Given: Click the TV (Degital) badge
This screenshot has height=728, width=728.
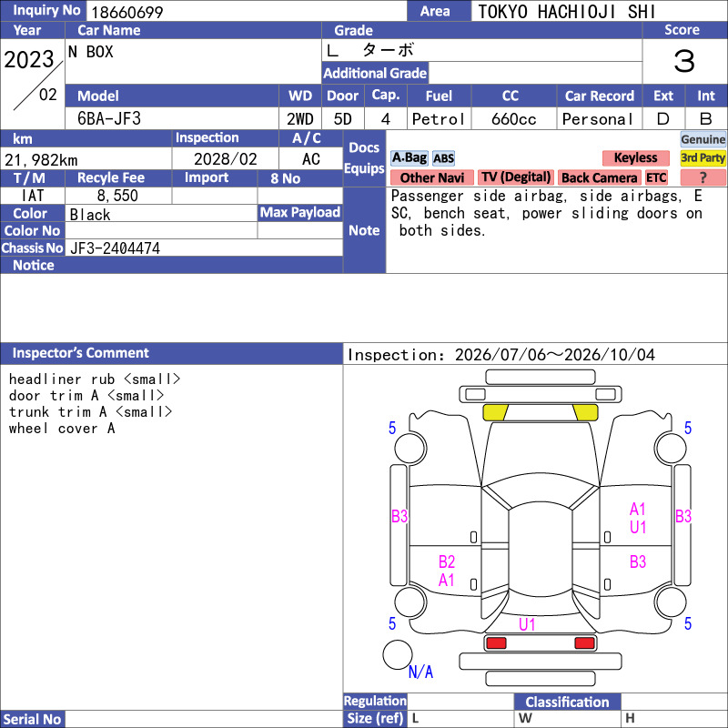Looking at the screenshot, I should coord(516,177).
